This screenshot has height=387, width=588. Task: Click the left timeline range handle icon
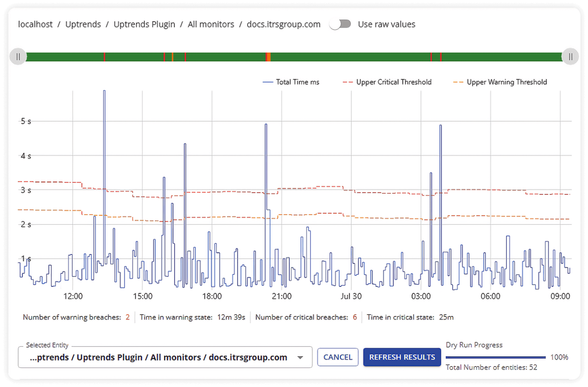(x=18, y=56)
